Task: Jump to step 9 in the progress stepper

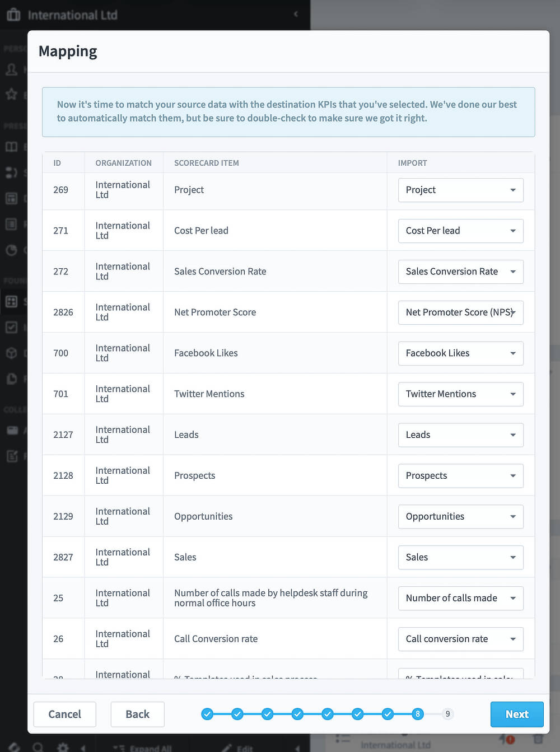Action: point(447,714)
